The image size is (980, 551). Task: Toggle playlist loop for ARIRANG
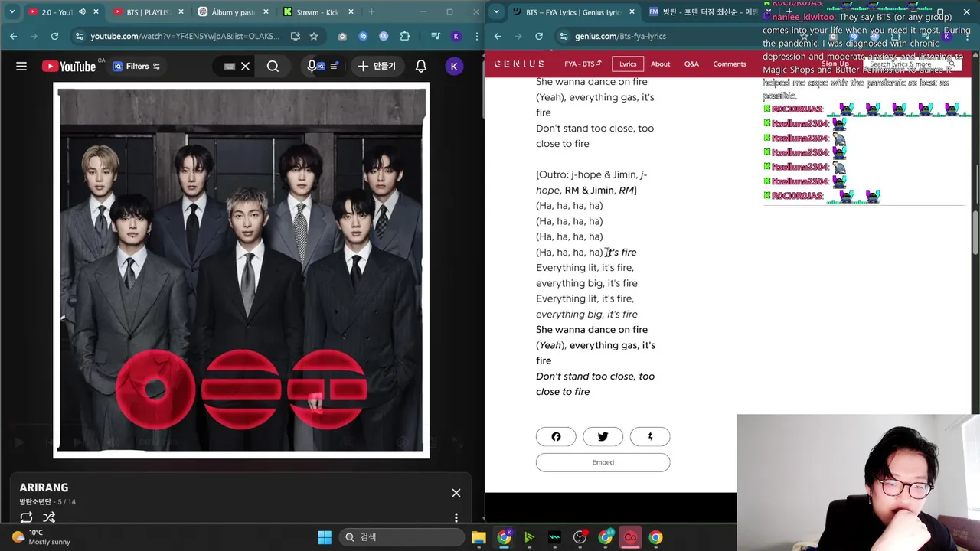[26, 517]
